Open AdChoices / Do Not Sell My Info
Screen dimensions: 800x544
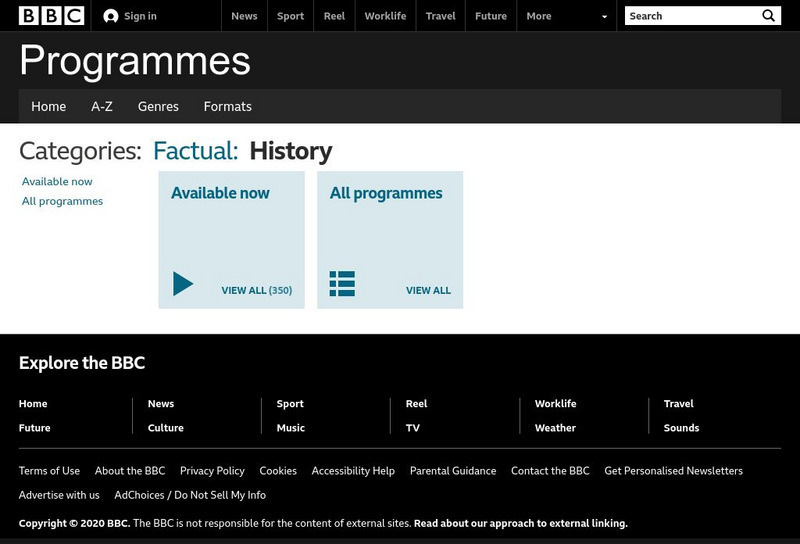tap(190, 495)
